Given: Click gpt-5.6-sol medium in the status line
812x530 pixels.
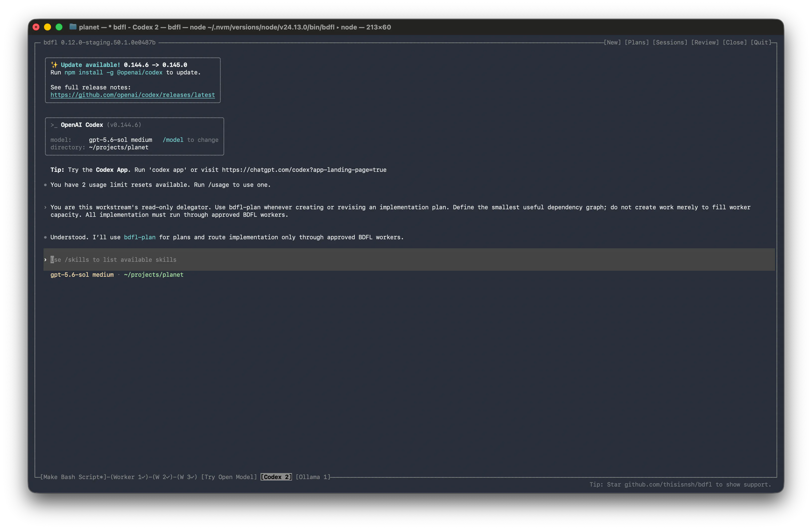Looking at the screenshot, I should 82,275.
